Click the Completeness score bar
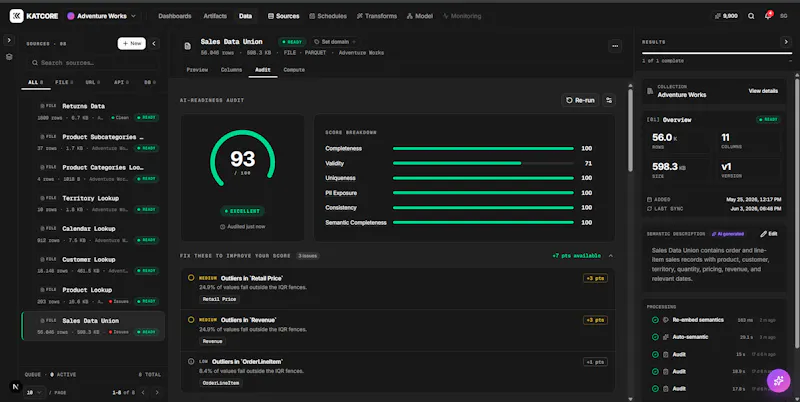Image resolution: width=800 pixels, height=402 pixels. coord(483,148)
